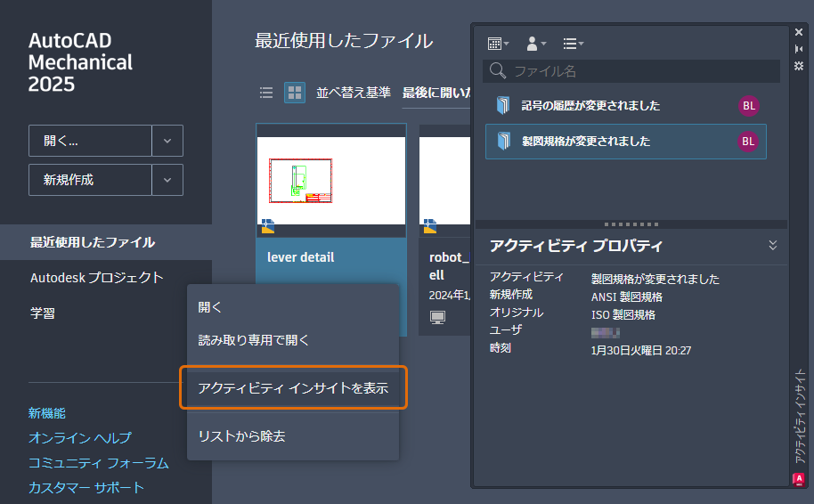Click drawing file icon on robot card
This screenshot has width=814, height=504.
click(x=430, y=226)
